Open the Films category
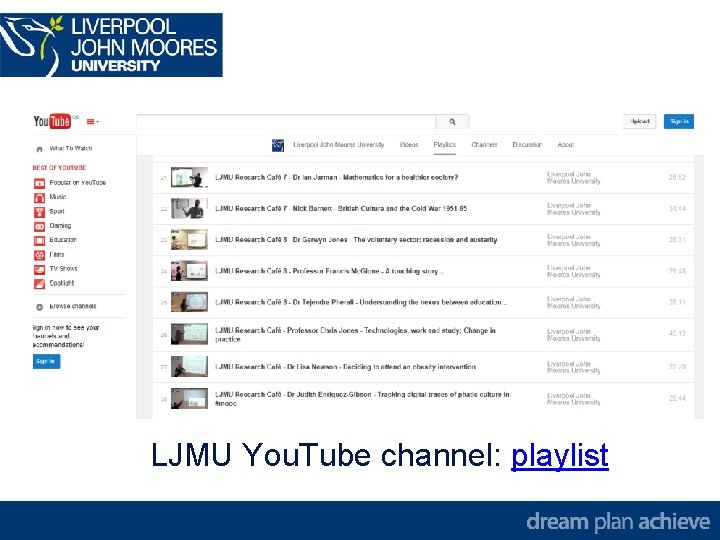Viewport: 720px width, 540px height. tap(57, 254)
